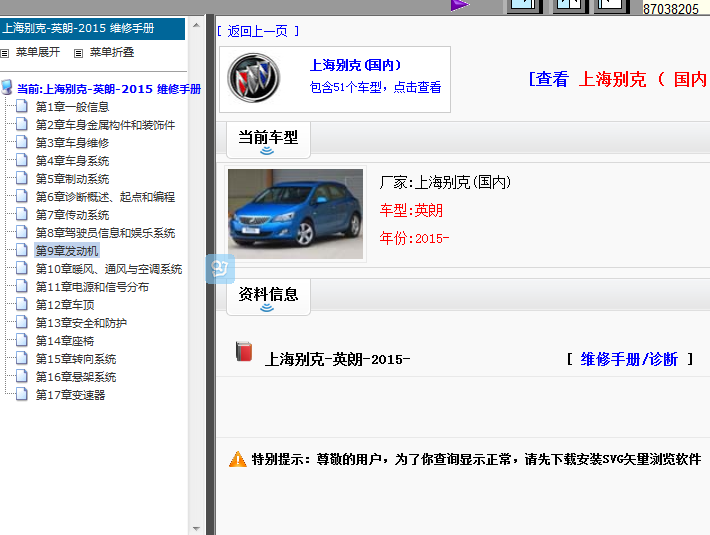Click the third window-layout toolbar button
The image size is (710, 535).
(612, 5)
